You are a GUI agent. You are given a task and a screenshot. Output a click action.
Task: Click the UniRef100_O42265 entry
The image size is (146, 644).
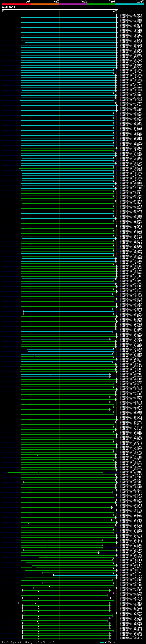point(131,349)
